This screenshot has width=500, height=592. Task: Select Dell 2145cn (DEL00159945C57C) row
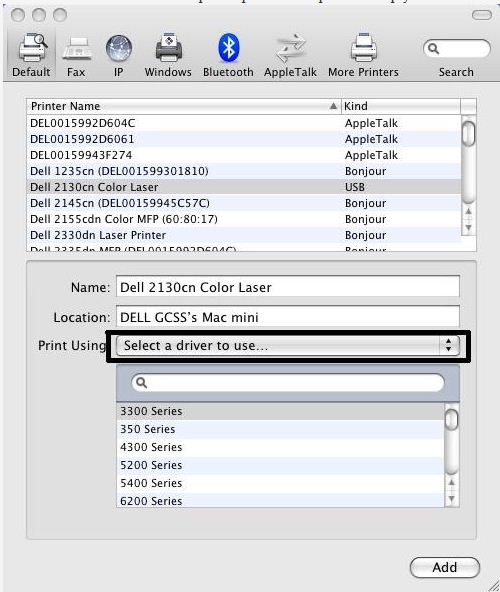[244, 203]
